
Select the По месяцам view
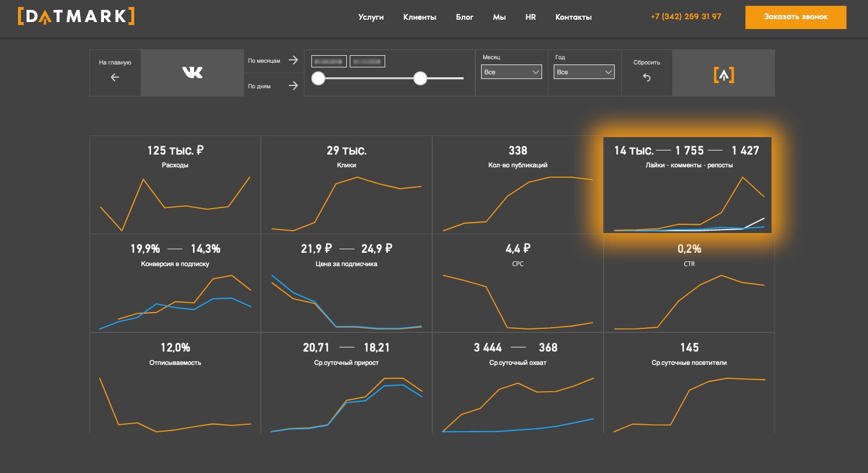point(264,60)
